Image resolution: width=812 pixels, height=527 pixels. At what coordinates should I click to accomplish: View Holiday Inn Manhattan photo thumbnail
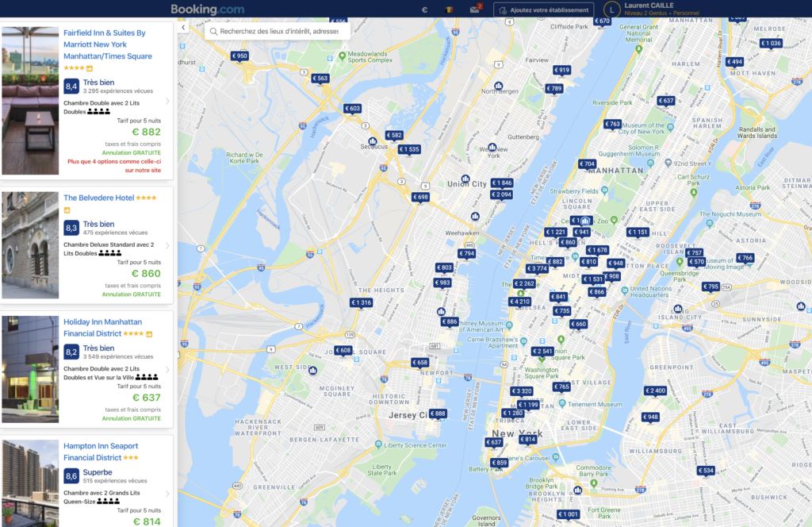coord(30,370)
